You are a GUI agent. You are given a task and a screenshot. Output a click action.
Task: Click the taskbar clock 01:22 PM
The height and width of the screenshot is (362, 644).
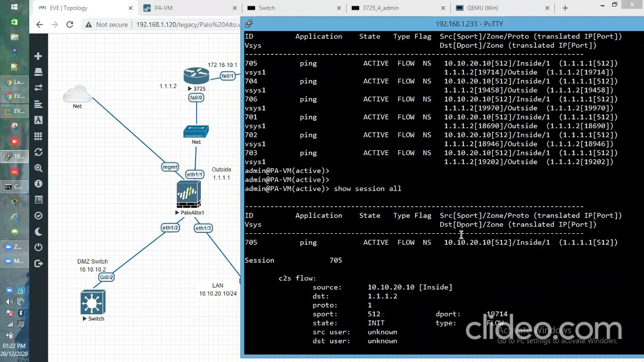(14, 346)
